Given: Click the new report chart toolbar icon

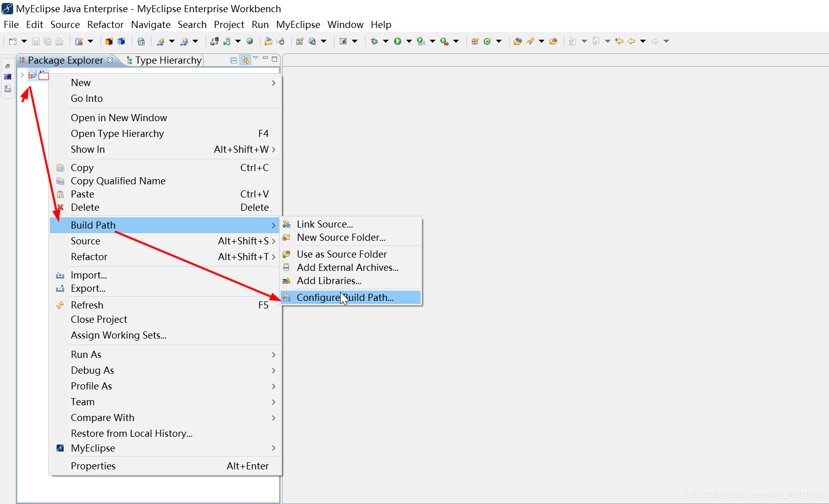Looking at the screenshot, I should tap(300, 41).
